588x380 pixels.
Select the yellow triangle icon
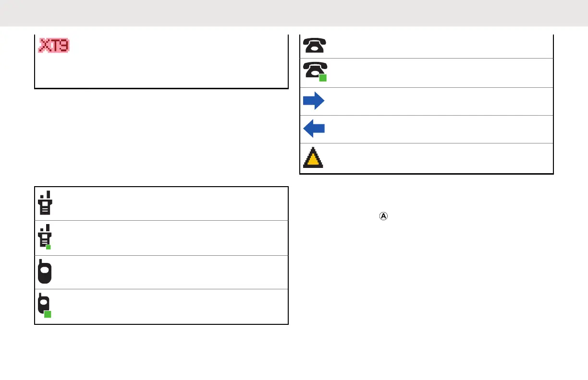tap(314, 158)
